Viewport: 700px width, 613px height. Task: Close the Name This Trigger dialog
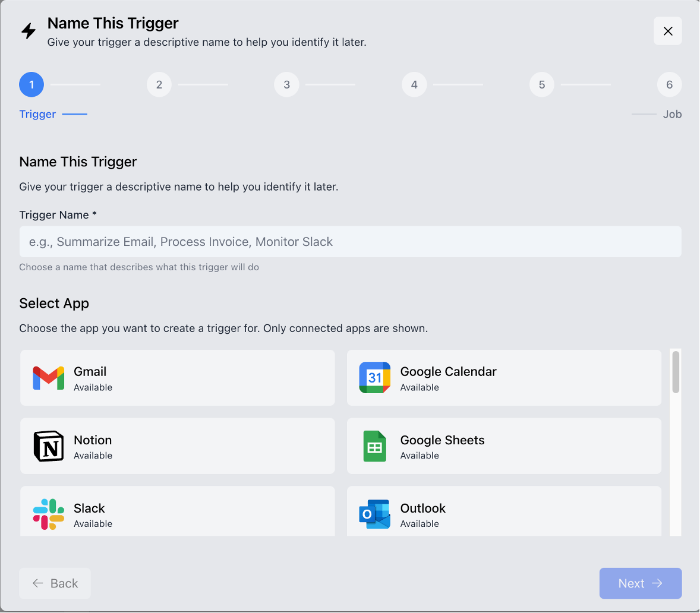point(667,31)
